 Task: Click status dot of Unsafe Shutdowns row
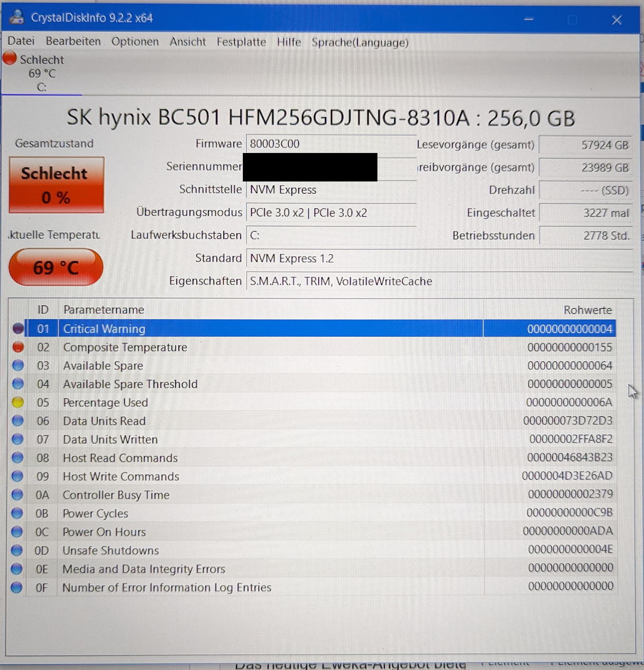coord(17,550)
